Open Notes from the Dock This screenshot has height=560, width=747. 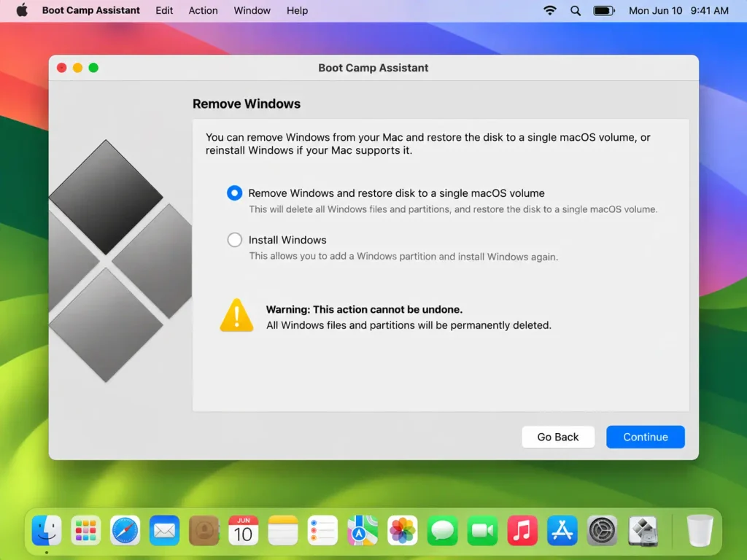(x=283, y=531)
